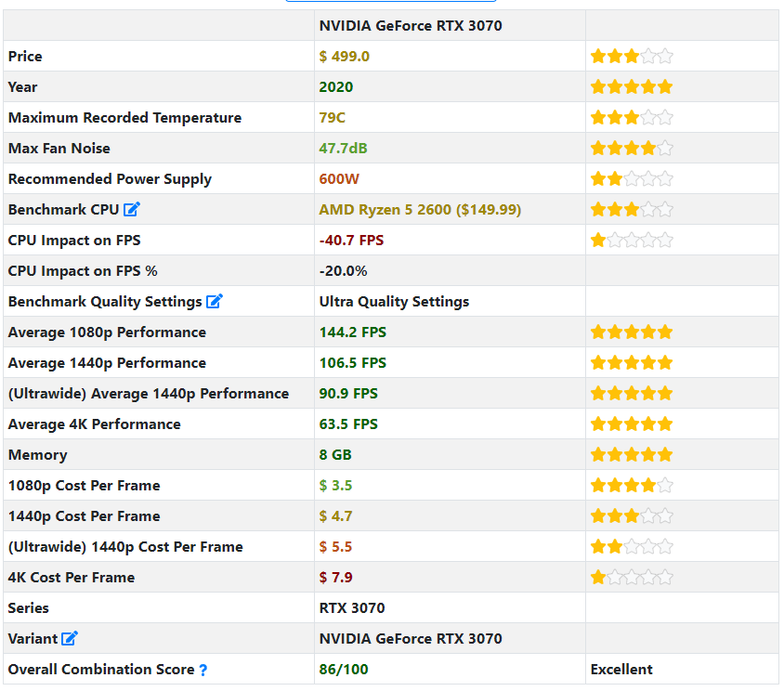Click Average 4K Performance star rating
This screenshot has width=784, height=691.
pos(632,424)
